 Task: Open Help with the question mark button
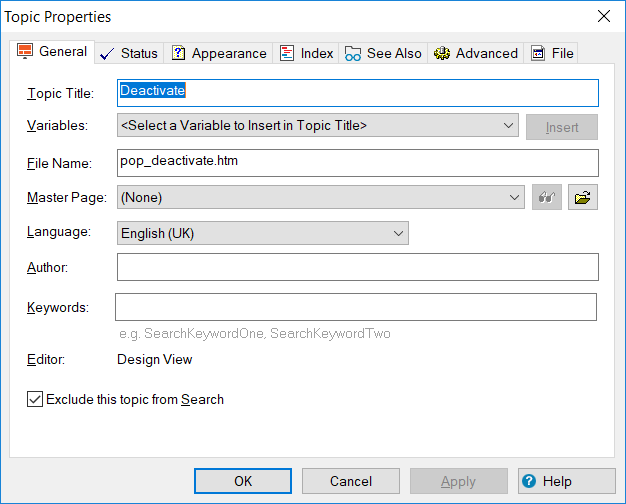(x=567, y=481)
